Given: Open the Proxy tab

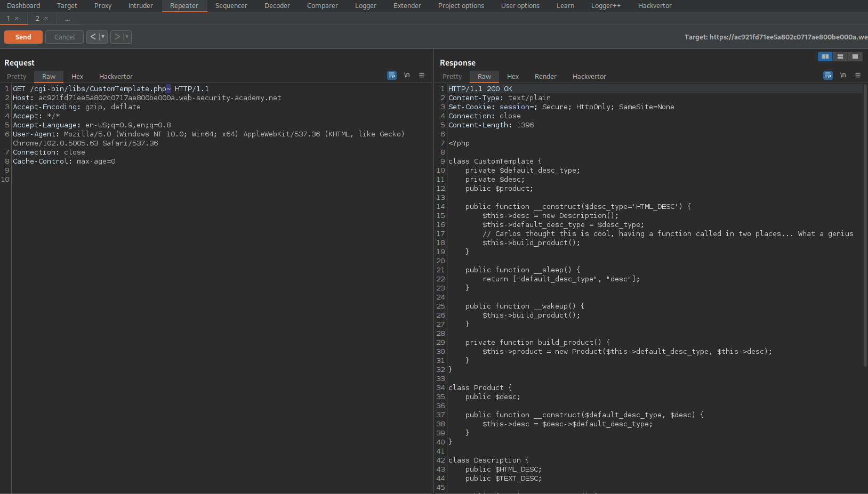Looking at the screenshot, I should point(103,6).
